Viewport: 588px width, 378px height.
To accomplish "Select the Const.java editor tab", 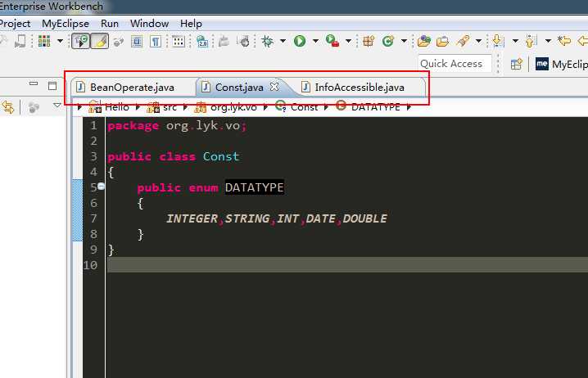I will pos(238,88).
